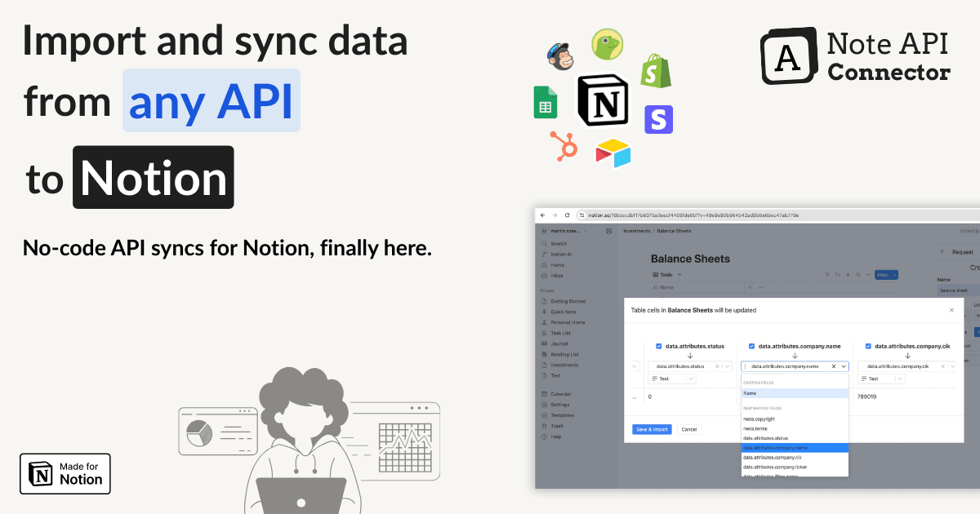This screenshot has height=514, width=980.
Task: Click the Save & Import button
Action: tap(651, 429)
